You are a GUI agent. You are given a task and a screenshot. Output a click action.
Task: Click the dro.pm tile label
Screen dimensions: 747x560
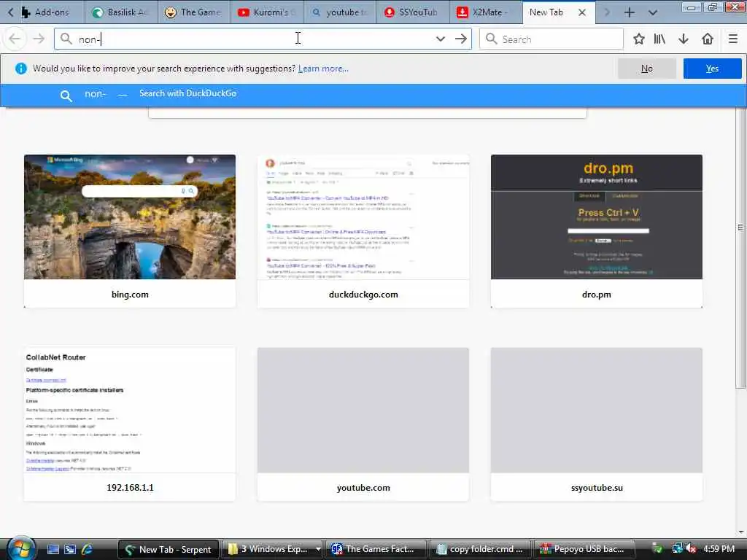(x=597, y=295)
